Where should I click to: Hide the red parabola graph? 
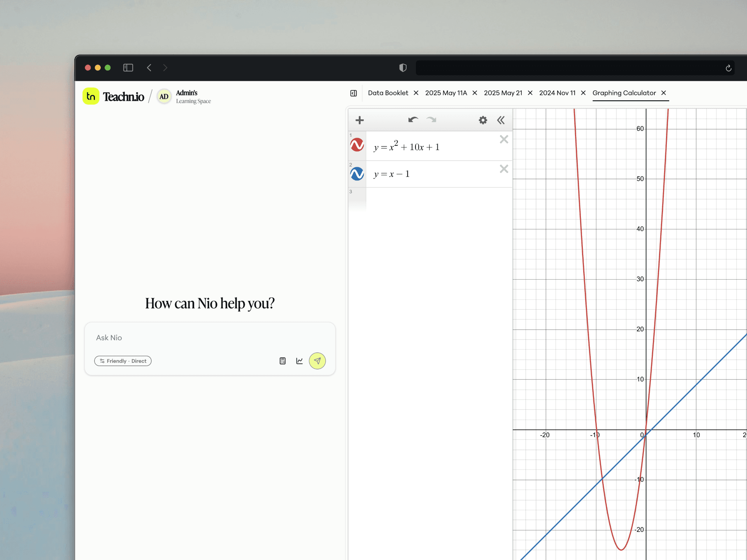tap(357, 145)
